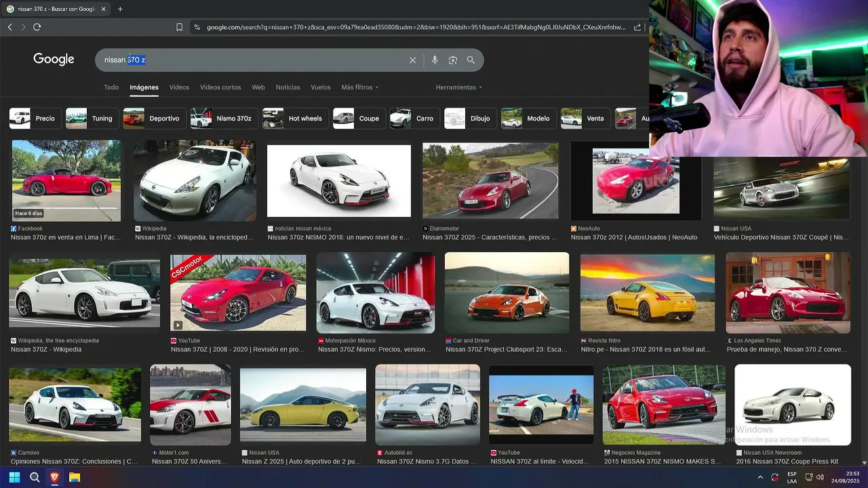Select the Dibujo filter chip

pyautogui.click(x=470, y=119)
